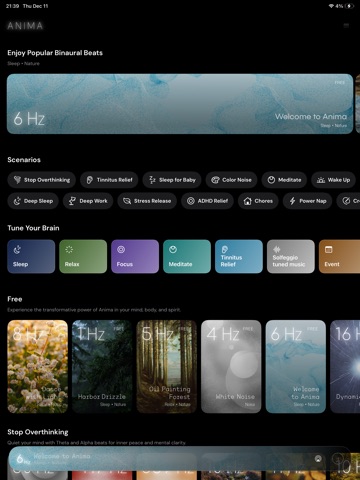Play the 6 Hz Welcome to Anima card under Free
Image resolution: width=360 pixels, height=480 pixels.
pyautogui.click(x=296, y=367)
